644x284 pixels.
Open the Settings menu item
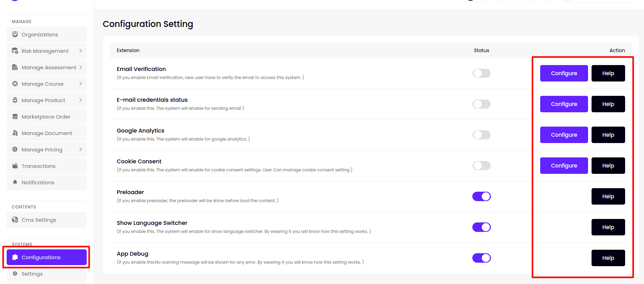click(32, 274)
